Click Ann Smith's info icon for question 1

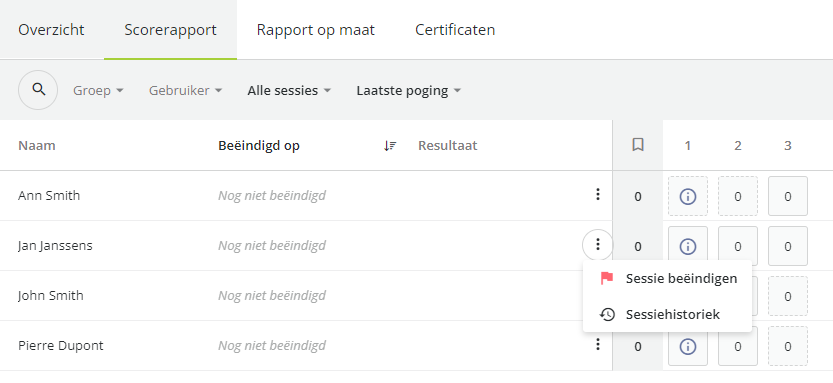point(688,197)
